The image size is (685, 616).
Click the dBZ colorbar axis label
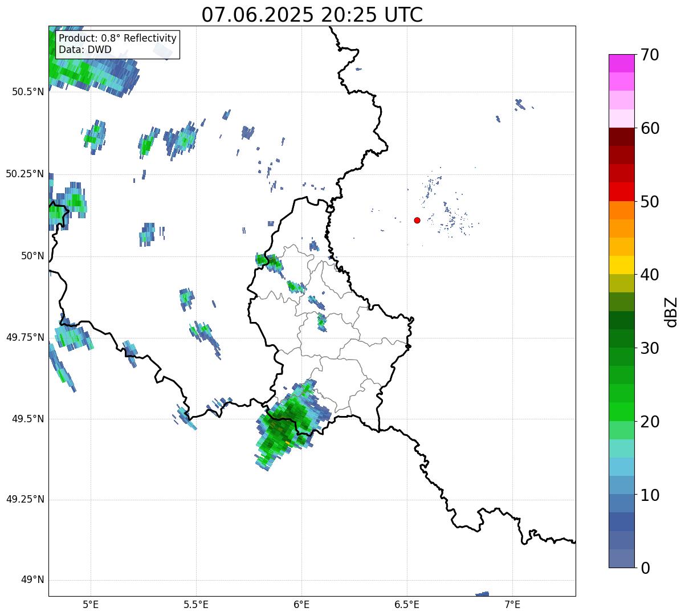tap(671, 312)
